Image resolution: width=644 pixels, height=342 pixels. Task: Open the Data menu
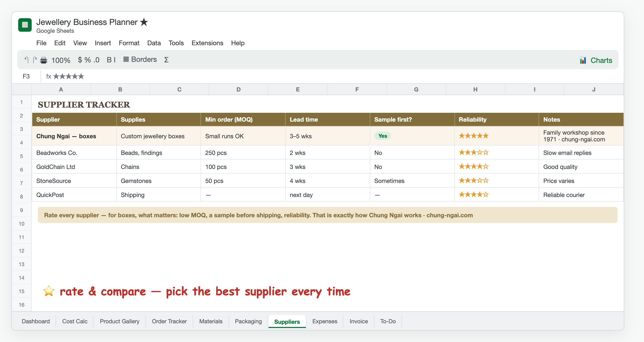tap(154, 43)
